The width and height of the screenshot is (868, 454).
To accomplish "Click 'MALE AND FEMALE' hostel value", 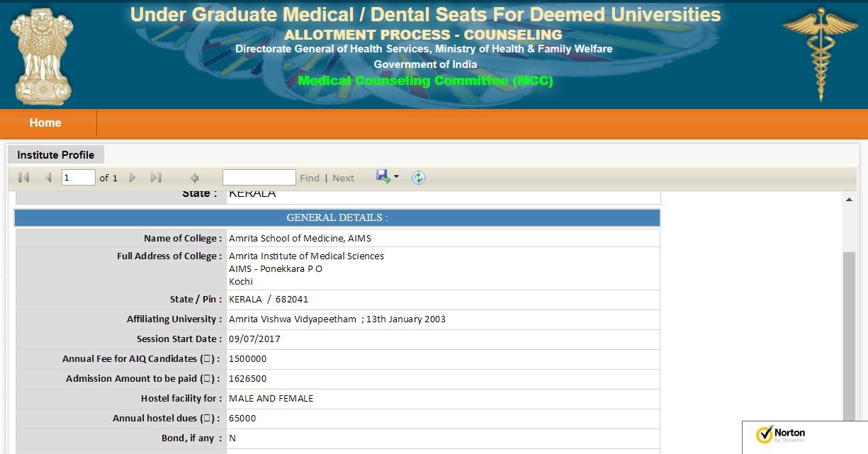I will tap(271, 398).
